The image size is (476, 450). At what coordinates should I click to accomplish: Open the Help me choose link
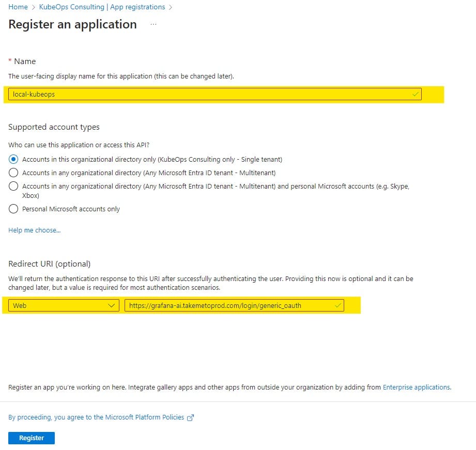34,230
